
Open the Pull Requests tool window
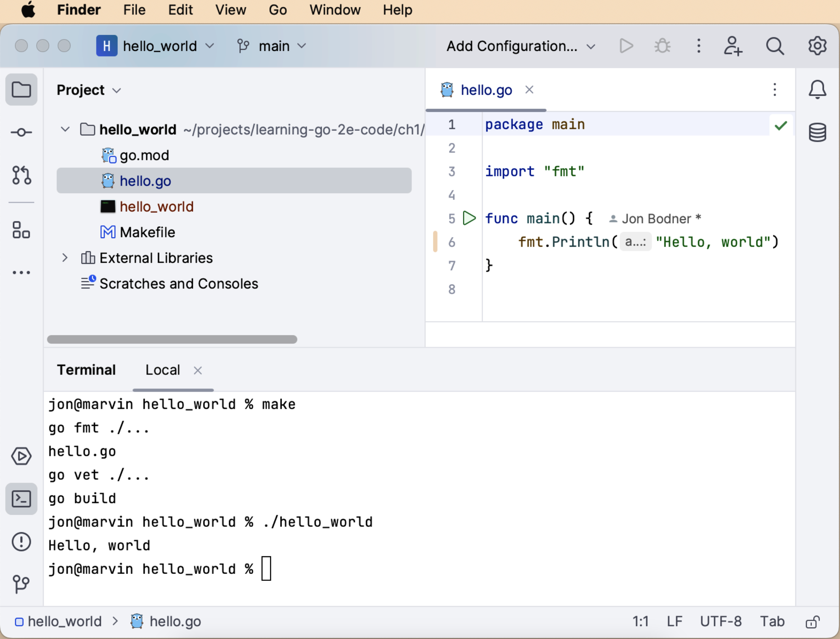[x=21, y=175]
